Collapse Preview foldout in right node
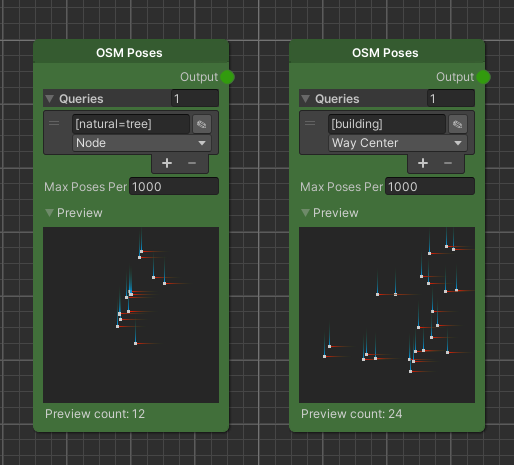This screenshot has width=514, height=465. pos(305,213)
